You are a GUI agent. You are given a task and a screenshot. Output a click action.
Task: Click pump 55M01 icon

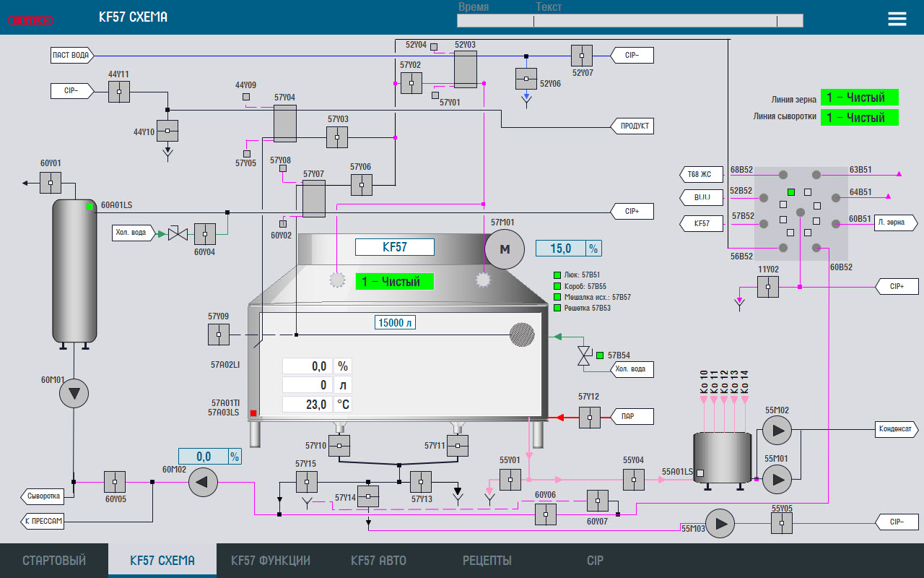click(x=777, y=478)
